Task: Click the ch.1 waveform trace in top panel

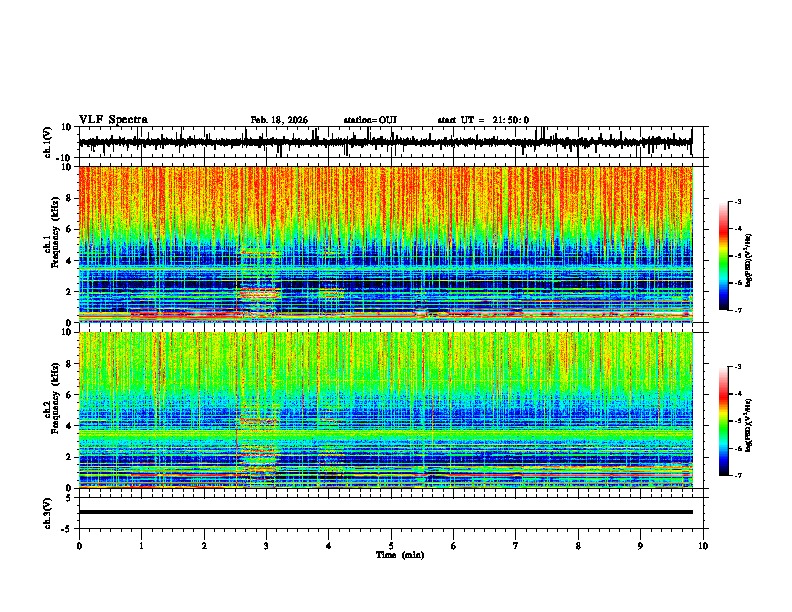Action: coord(385,142)
